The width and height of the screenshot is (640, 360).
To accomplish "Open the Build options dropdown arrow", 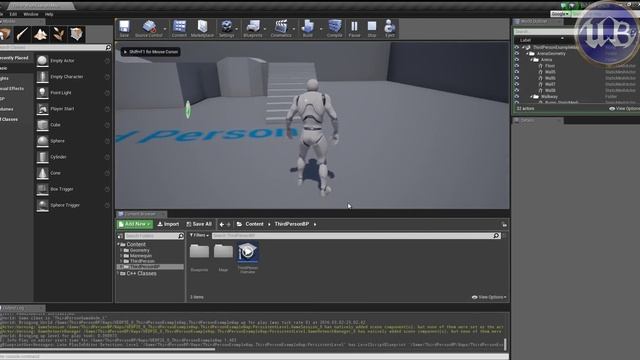I will point(321,29).
